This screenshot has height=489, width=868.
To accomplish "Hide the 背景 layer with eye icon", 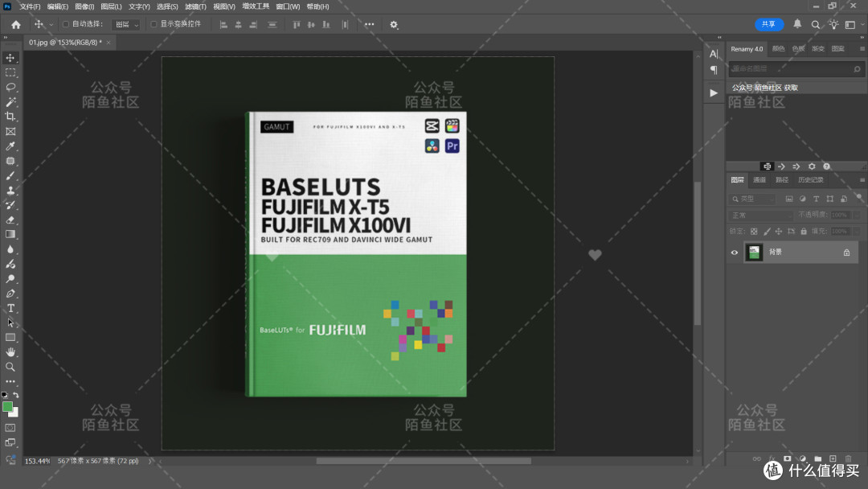I will click(x=735, y=253).
